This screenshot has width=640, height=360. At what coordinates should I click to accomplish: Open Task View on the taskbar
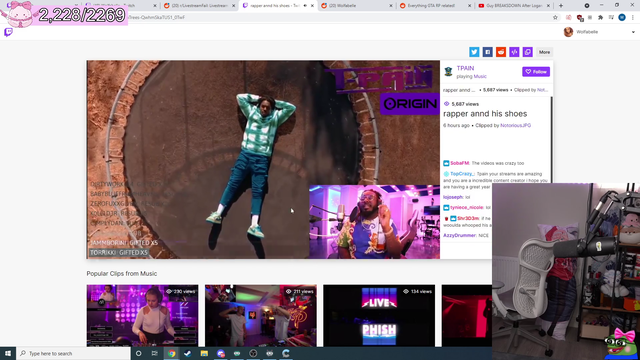(155, 353)
